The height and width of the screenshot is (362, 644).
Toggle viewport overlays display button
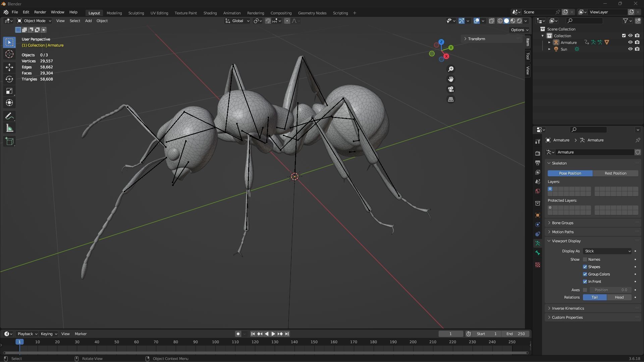pos(477,21)
